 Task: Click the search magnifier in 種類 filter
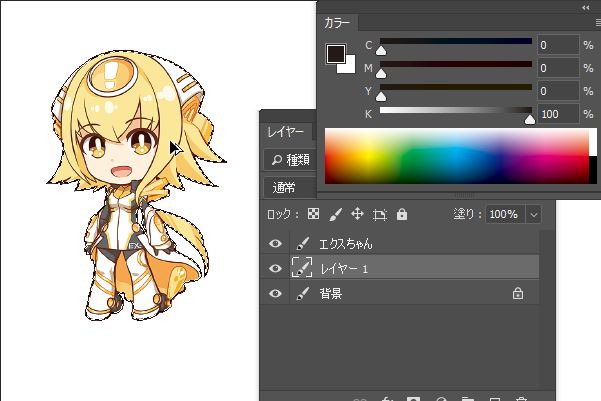(276, 159)
